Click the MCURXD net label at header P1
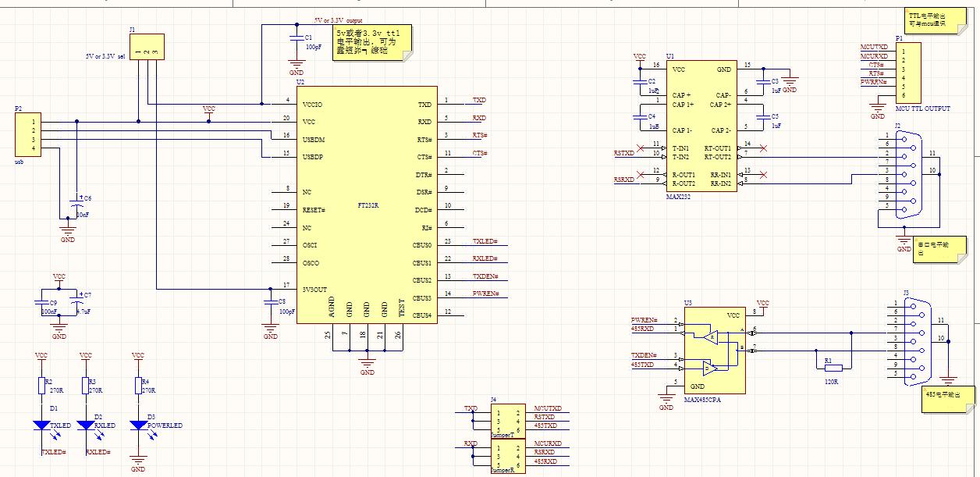Screen dimensions: 980x477 coord(874,57)
